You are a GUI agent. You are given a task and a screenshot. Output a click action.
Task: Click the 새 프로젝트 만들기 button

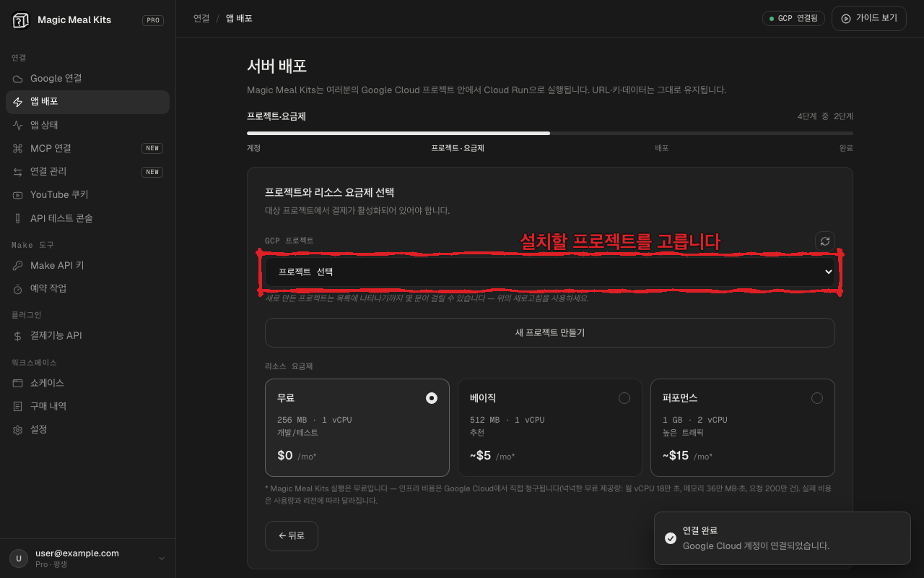(550, 333)
